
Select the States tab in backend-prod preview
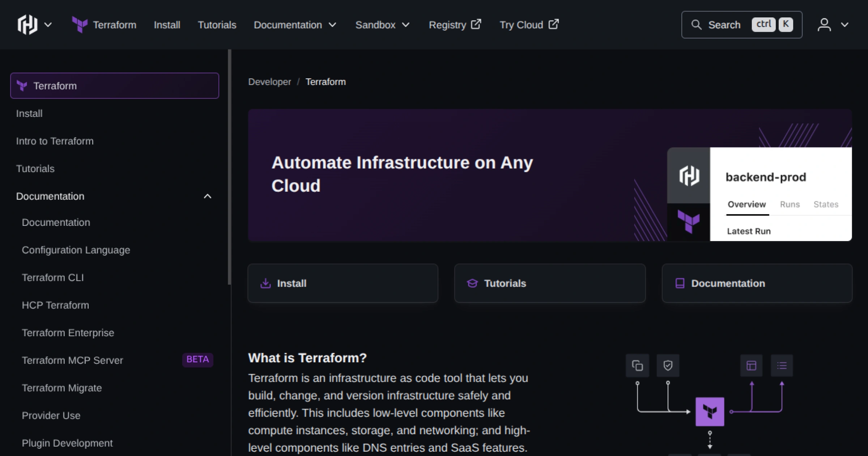(826, 204)
